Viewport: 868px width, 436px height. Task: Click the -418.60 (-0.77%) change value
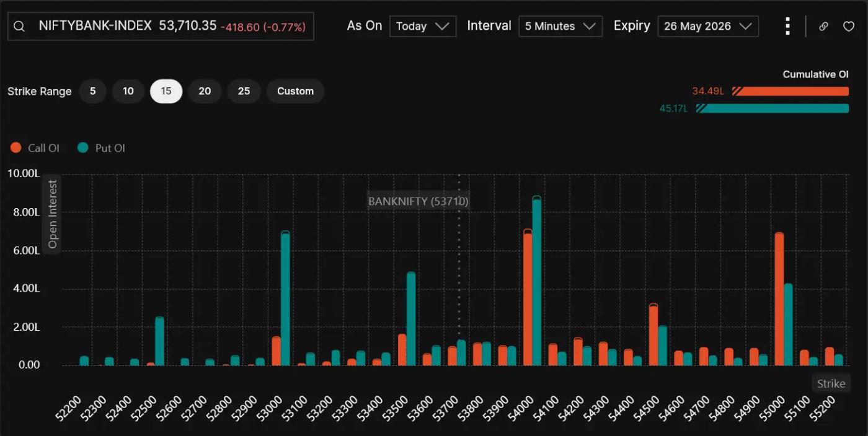click(263, 27)
